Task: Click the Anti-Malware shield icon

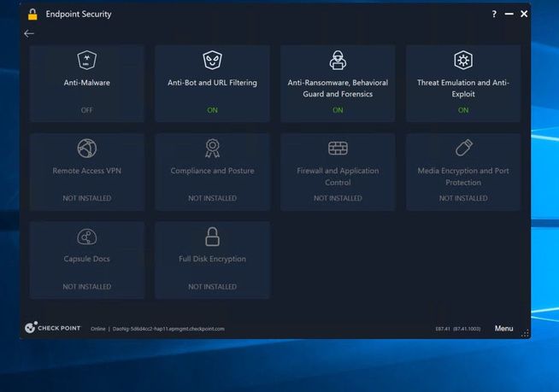Action: click(x=86, y=60)
